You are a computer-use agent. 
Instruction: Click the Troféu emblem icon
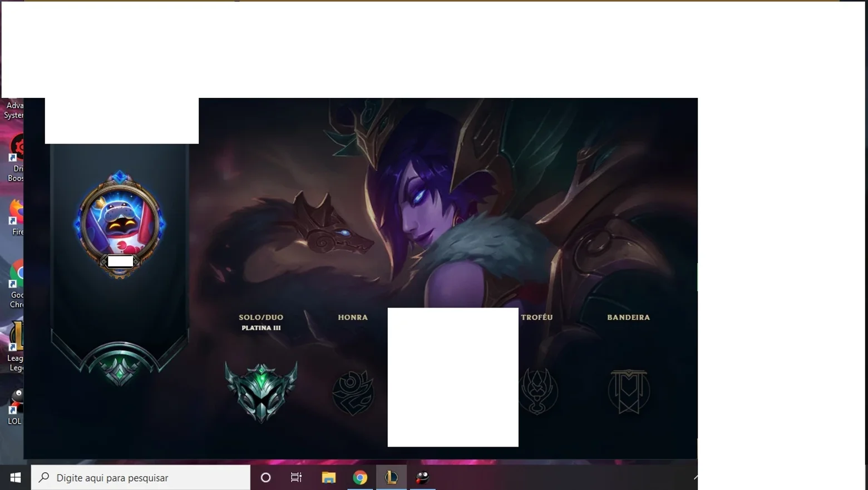[x=537, y=392]
